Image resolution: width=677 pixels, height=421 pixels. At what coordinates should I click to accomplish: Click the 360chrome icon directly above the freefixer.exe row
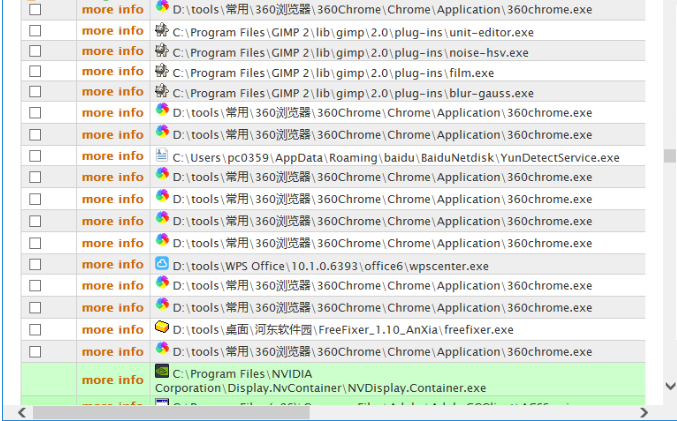coord(162,304)
